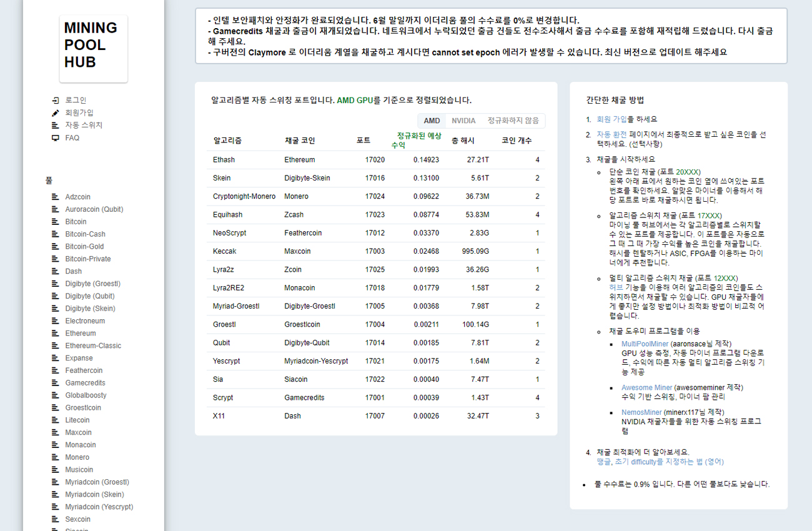Open the NemosMiner link
Viewport: 812px width, 531px height.
click(641, 412)
